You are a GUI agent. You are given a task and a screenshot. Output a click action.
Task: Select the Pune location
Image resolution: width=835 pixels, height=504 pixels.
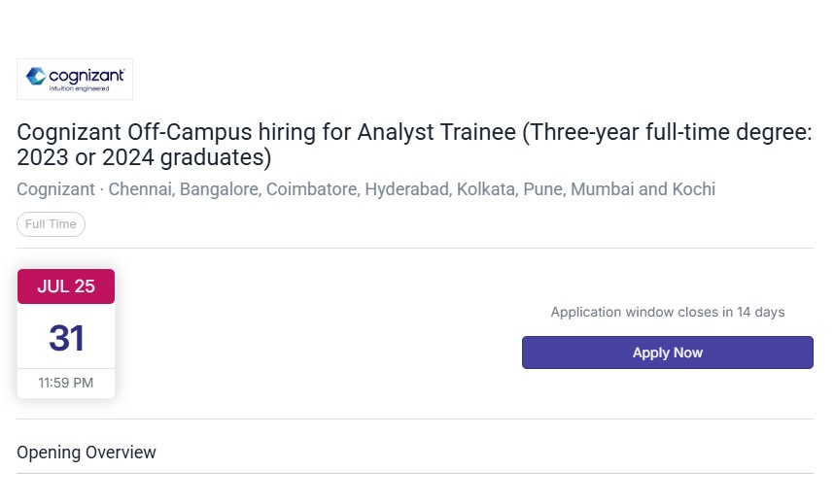[x=544, y=189]
